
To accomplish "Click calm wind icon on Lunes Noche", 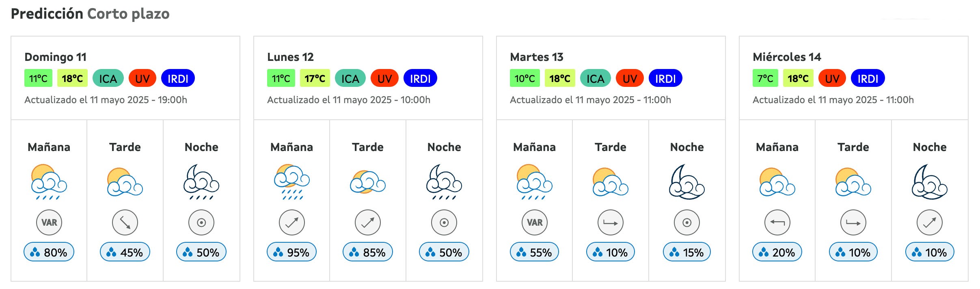I will [444, 222].
